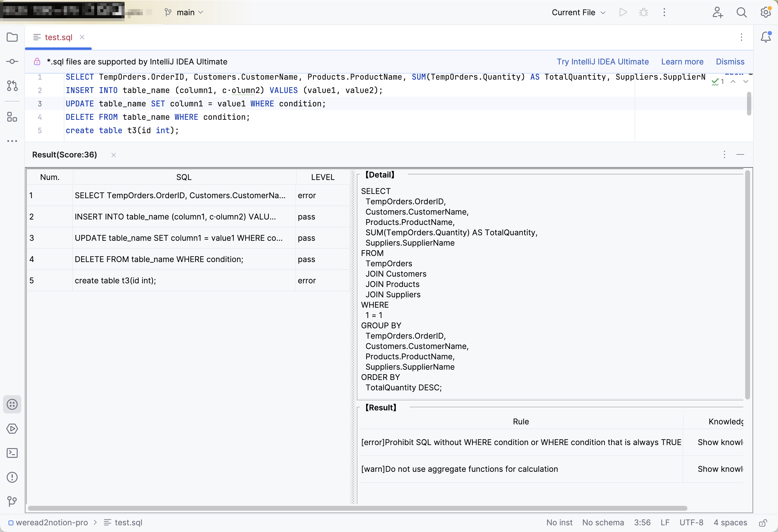This screenshot has width=778, height=532.
Task: Click the [error] Prohibit SQL without WHERE rule
Action: (521, 442)
